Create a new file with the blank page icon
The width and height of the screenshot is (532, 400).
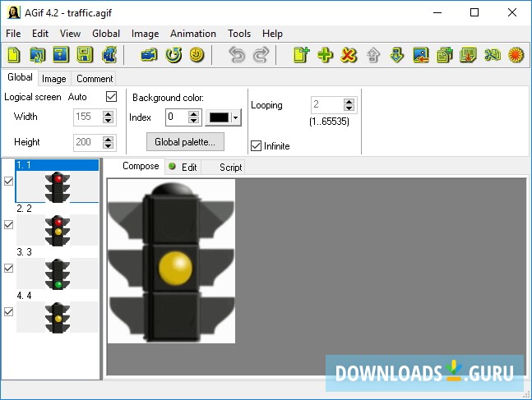(14, 55)
